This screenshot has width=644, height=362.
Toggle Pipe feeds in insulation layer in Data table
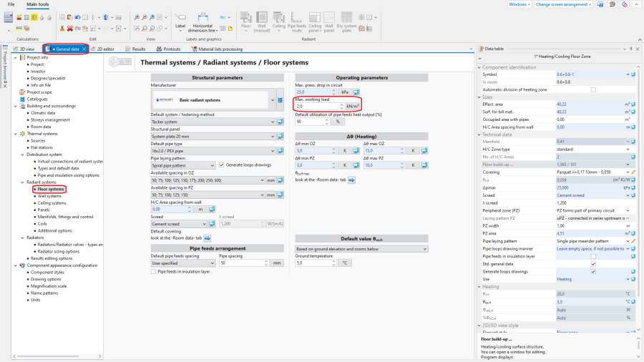click(x=593, y=257)
